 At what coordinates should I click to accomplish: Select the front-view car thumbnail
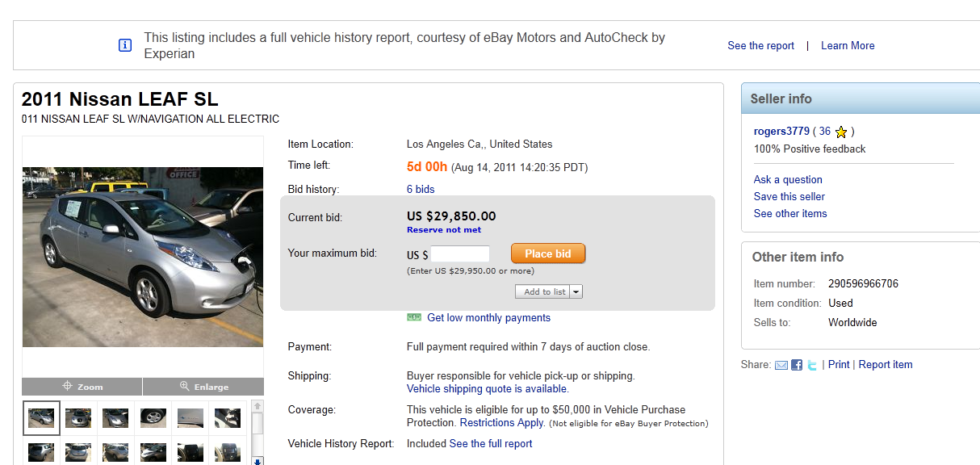point(78,417)
